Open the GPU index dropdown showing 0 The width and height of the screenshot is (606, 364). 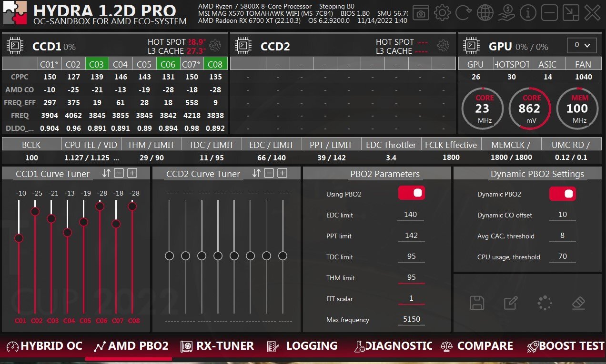pyautogui.click(x=582, y=46)
